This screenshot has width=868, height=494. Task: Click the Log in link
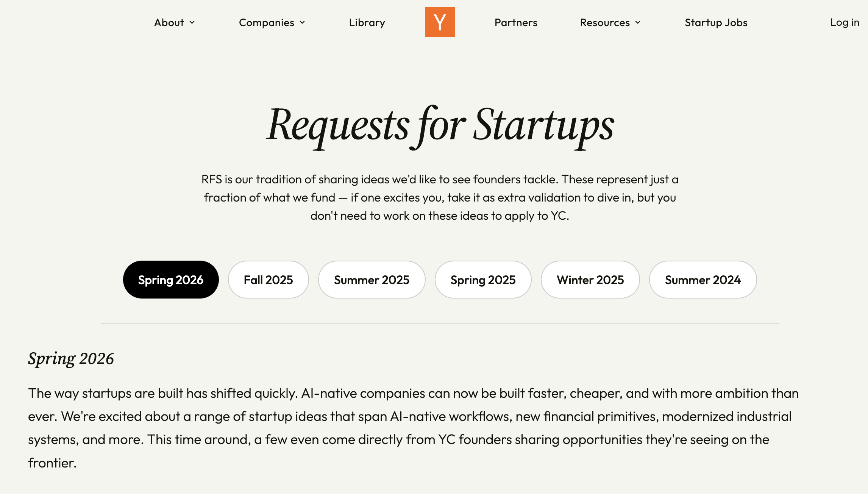tap(845, 23)
